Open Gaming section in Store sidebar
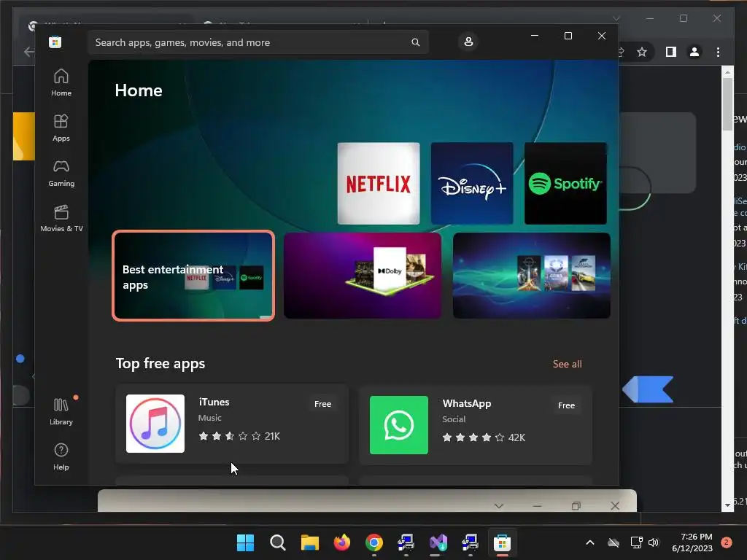The height and width of the screenshot is (560, 747). click(61, 173)
